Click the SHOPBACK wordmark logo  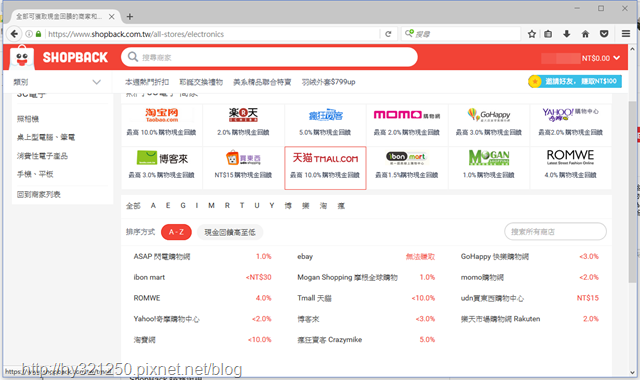pyautogui.click(x=75, y=58)
